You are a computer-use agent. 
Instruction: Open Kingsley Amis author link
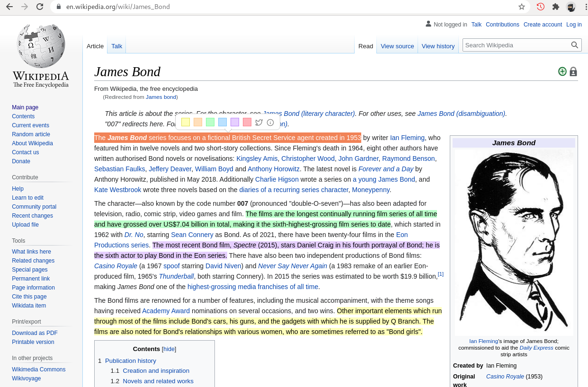(x=257, y=158)
